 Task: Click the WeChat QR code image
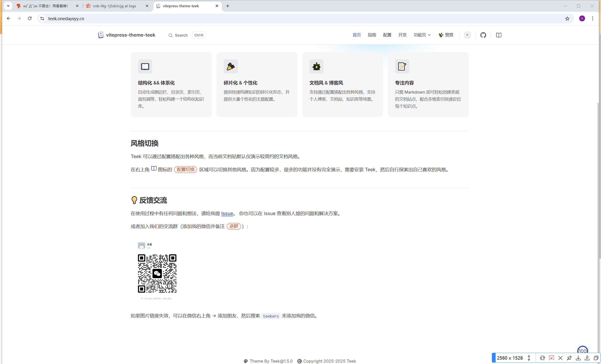point(157,273)
